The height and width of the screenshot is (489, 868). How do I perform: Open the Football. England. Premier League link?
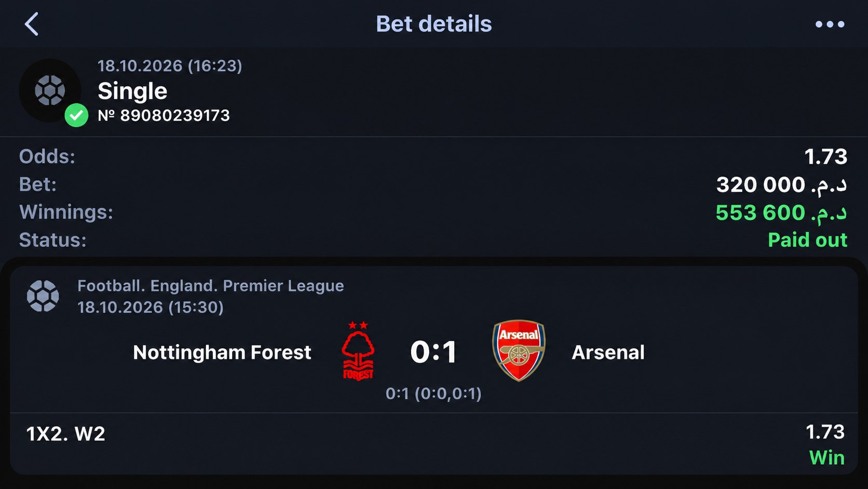pyautogui.click(x=210, y=285)
